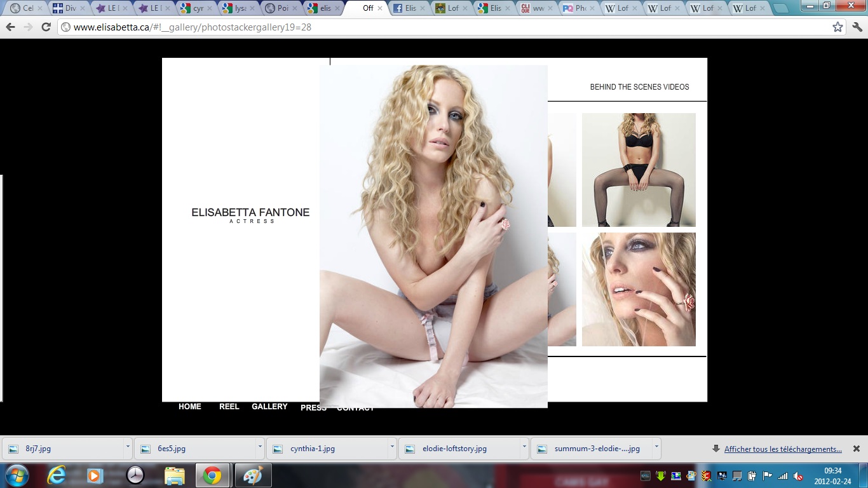Click Afficher tous les téléchargements link
This screenshot has width=868, height=488.
[x=783, y=449]
